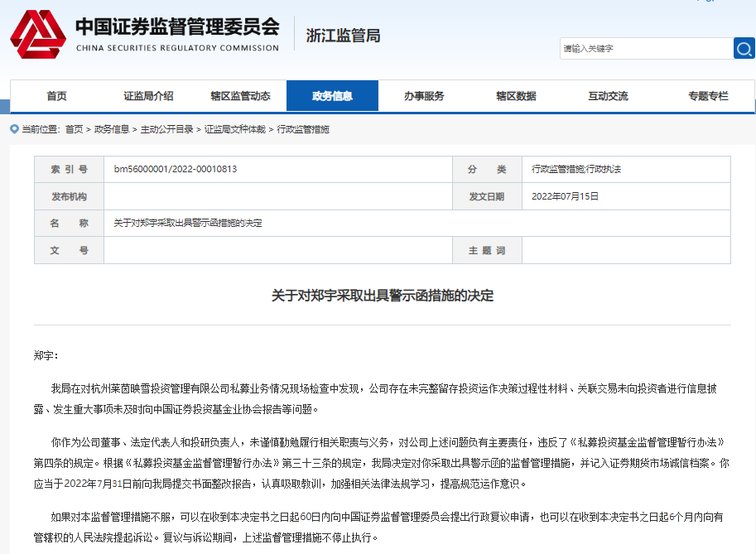Click inside the 请输入关键字 search box
The image size is (756, 554).
pos(646,48)
